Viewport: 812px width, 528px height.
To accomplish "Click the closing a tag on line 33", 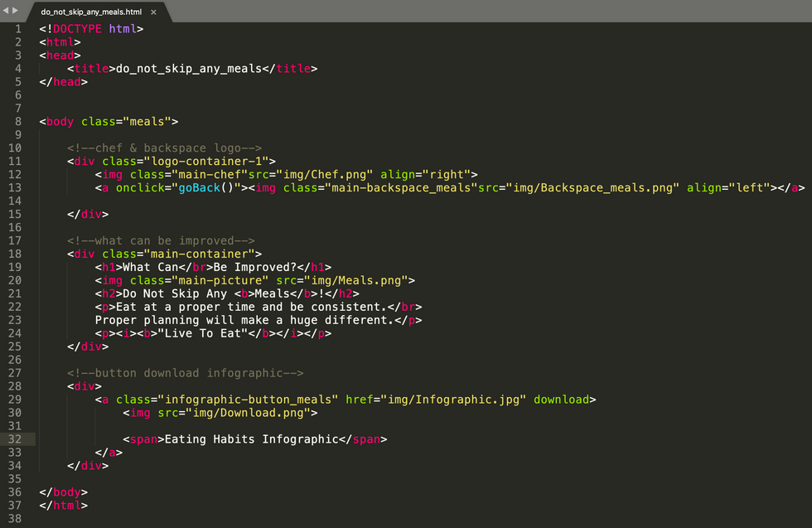I will point(109,453).
